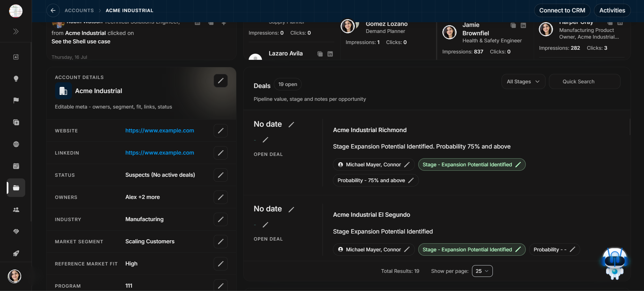Open the globe sidebar icon
644x291 pixels.
click(16, 144)
